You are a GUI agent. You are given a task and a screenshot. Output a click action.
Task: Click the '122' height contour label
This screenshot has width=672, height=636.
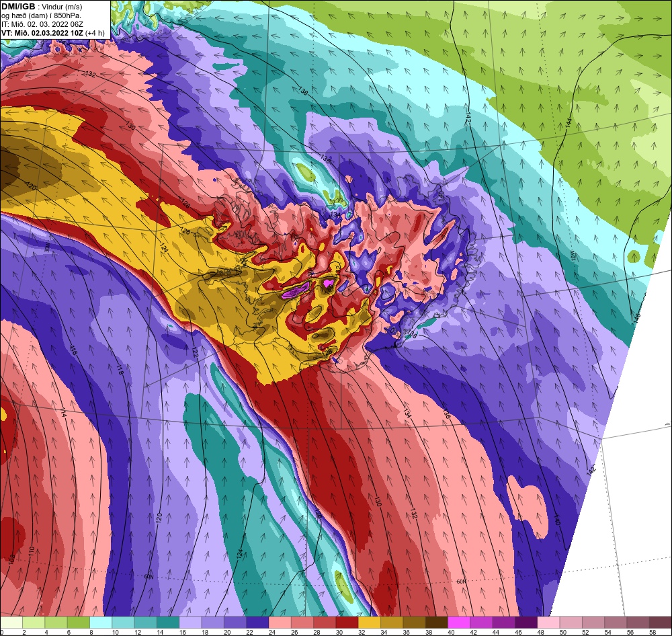194,352
